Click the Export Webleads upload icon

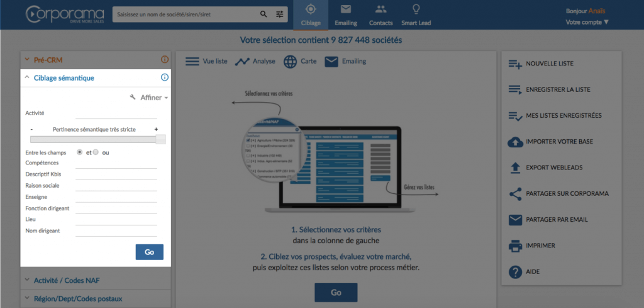[515, 168]
